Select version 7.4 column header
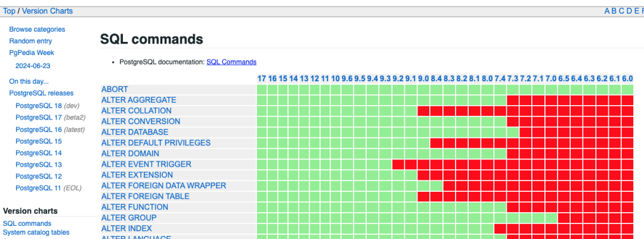Viewport: 644px width, 239px height. (x=500, y=78)
